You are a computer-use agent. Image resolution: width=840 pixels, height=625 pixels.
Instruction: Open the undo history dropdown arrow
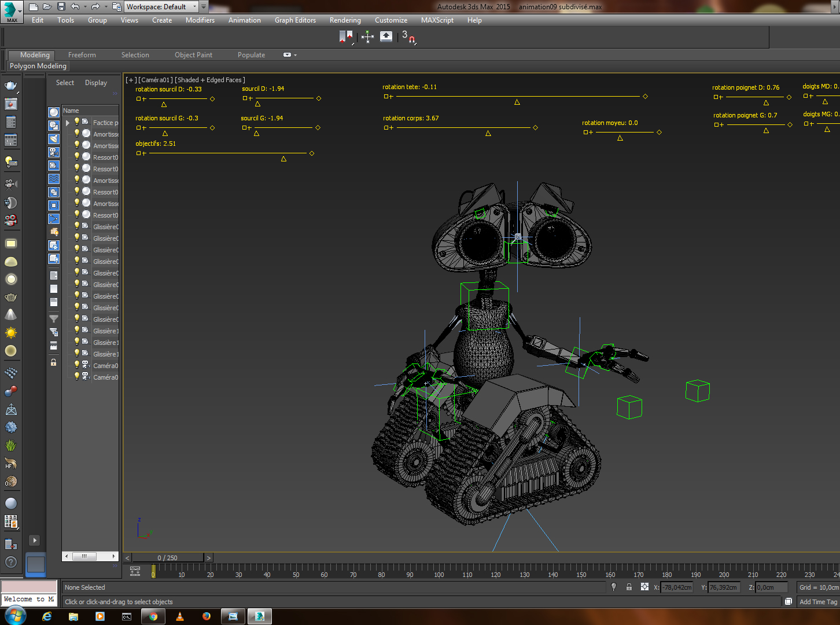coord(84,7)
